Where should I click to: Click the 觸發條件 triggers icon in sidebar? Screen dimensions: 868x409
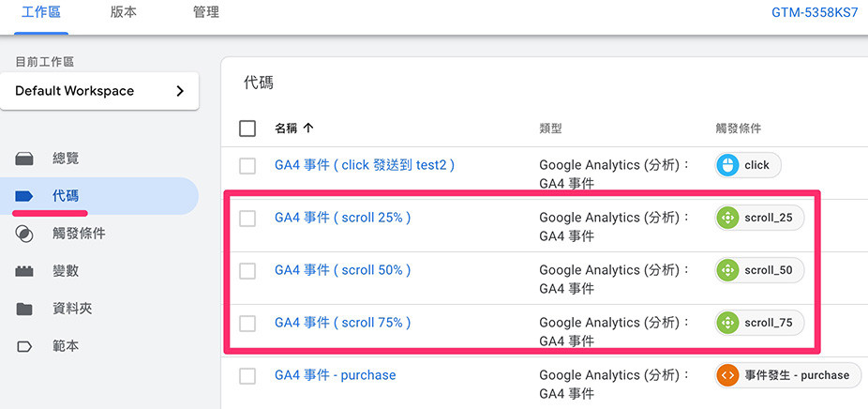point(24,234)
